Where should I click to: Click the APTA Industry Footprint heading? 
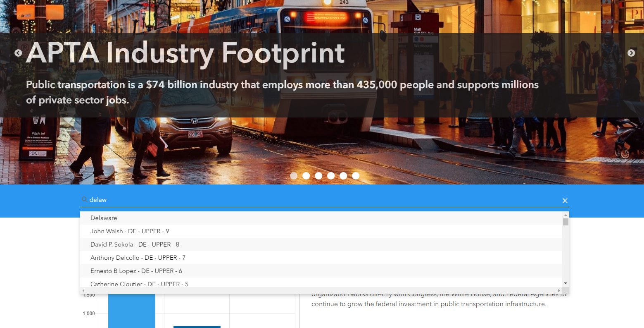185,53
